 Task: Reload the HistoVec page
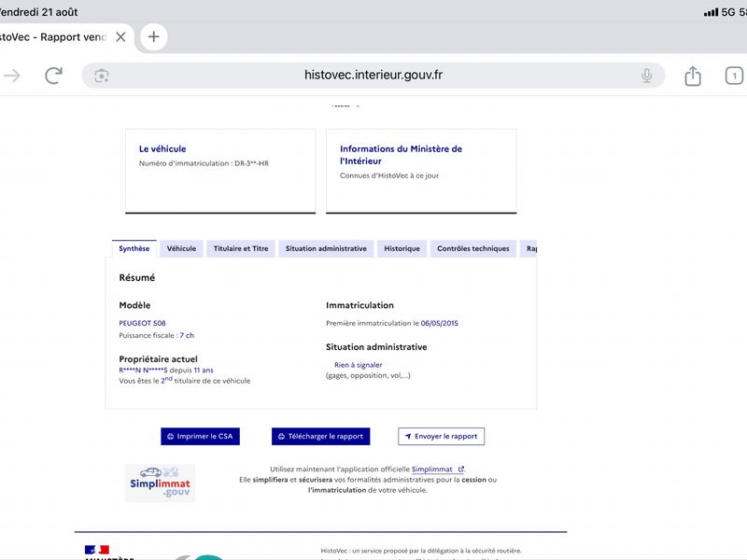(53, 76)
